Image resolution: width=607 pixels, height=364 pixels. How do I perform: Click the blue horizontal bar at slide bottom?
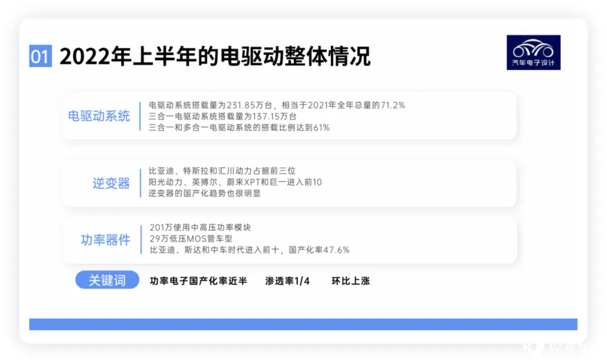coord(303,324)
